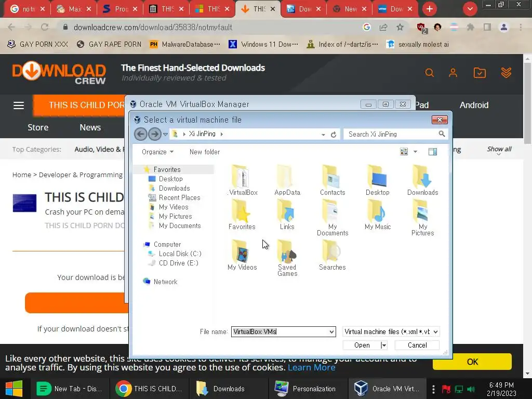Follow the Learn More cookies link
532x399 pixels.
(312, 367)
